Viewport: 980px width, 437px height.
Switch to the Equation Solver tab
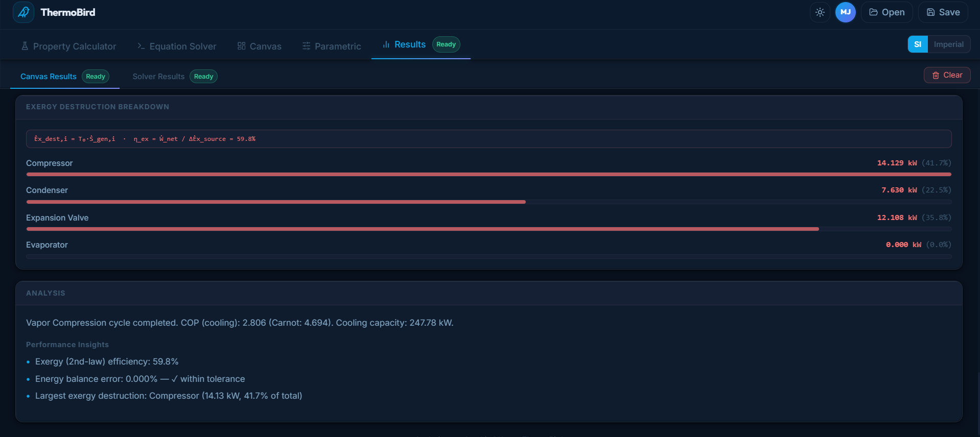click(177, 46)
